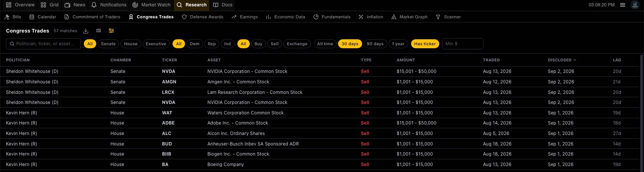Focus the politician, ticker search box
Image resolution: width=644 pixels, height=172 pixels.
(43, 44)
